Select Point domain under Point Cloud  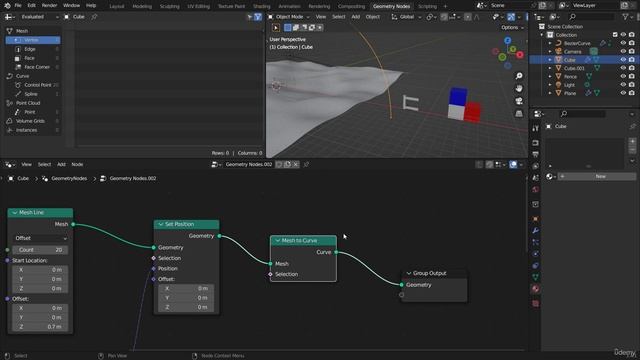click(33, 112)
